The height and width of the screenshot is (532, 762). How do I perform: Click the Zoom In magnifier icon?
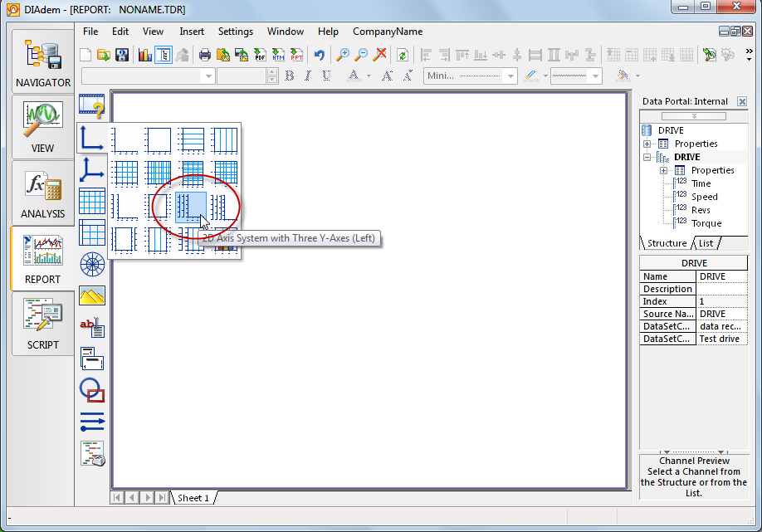click(342, 55)
